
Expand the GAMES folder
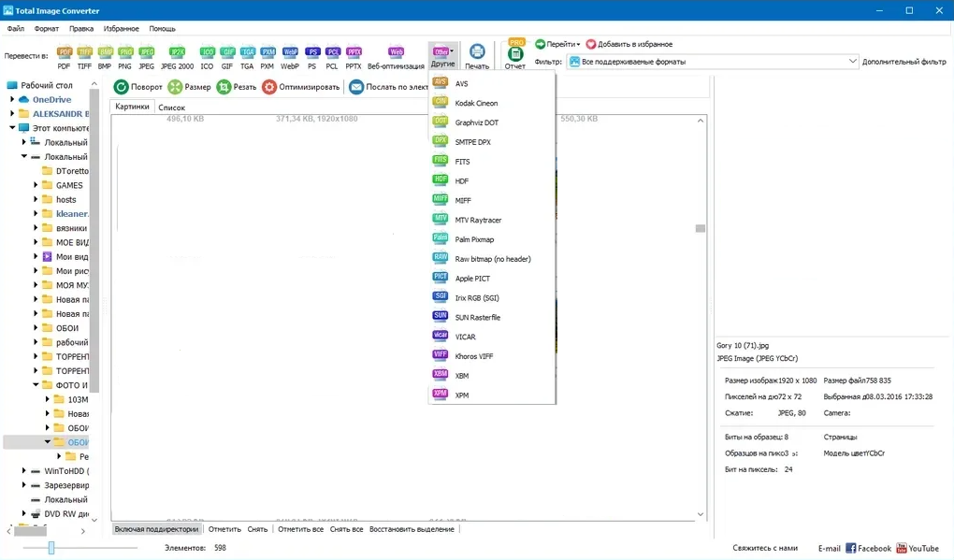point(36,185)
